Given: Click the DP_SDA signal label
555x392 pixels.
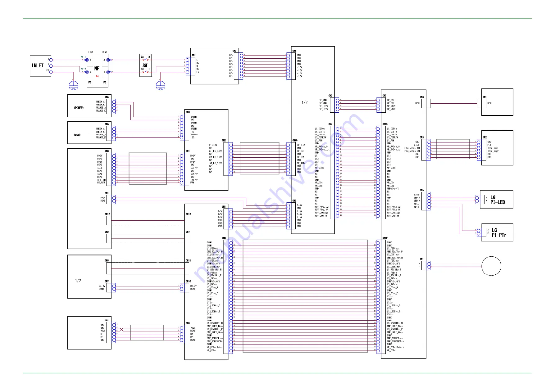Looking at the screenshot, I should click(301, 157).
